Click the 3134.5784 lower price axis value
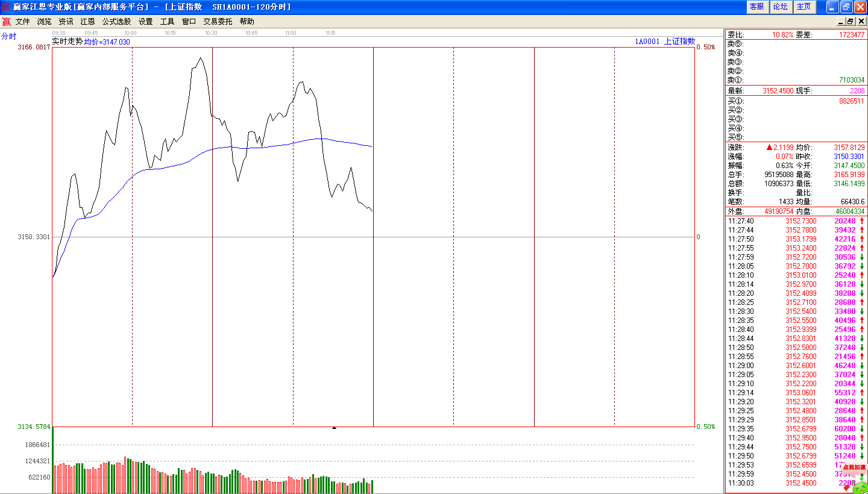This screenshot has height=494, width=868. pos(34,427)
